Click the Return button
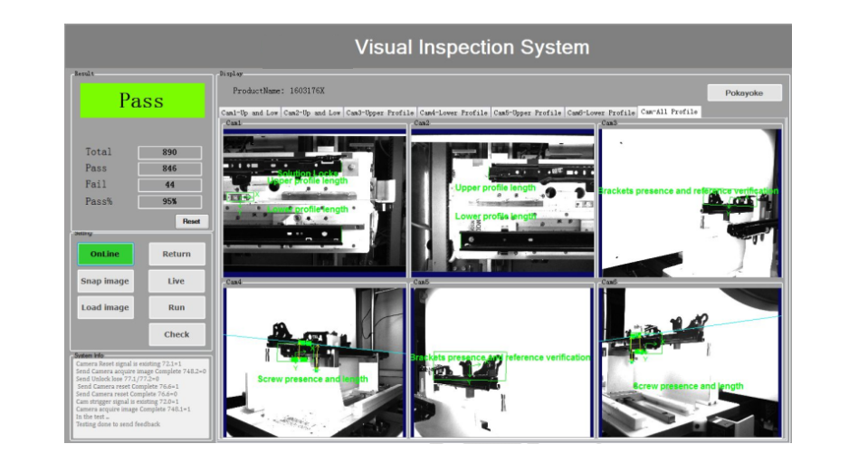 pyautogui.click(x=176, y=254)
